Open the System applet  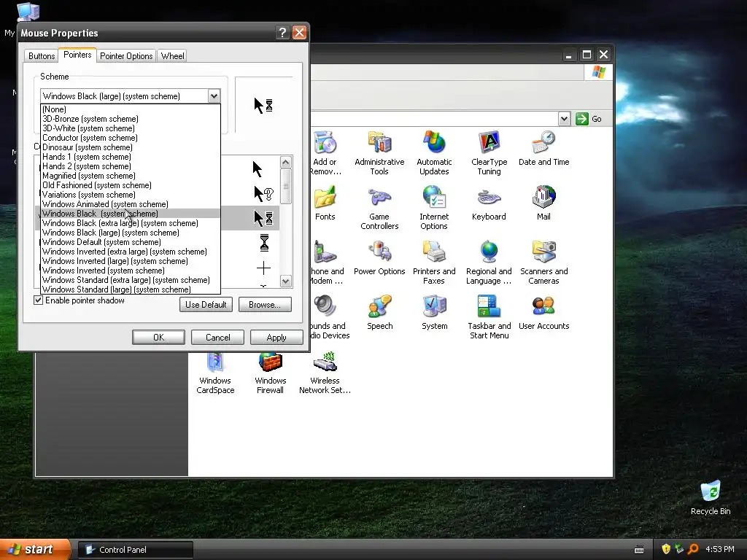click(x=435, y=312)
